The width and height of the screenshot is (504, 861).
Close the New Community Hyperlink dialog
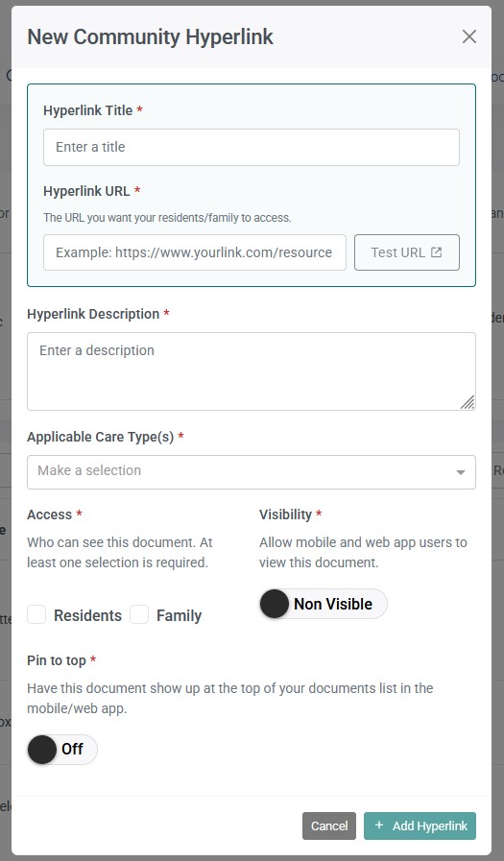point(468,36)
